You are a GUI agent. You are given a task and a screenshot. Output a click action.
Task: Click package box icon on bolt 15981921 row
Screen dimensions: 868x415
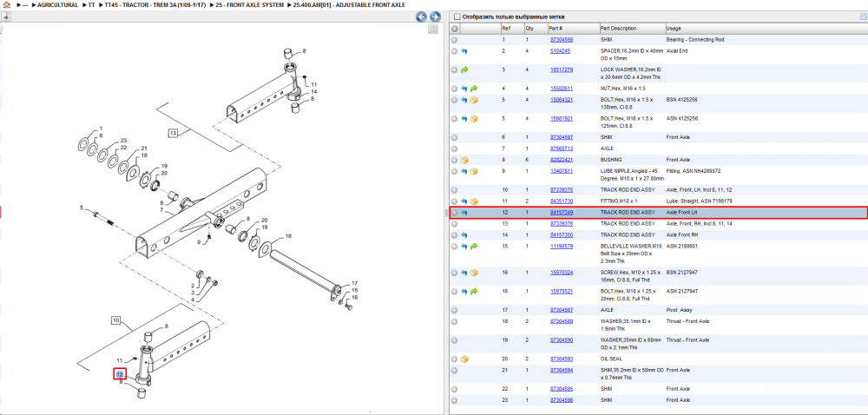click(x=474, y=119)
